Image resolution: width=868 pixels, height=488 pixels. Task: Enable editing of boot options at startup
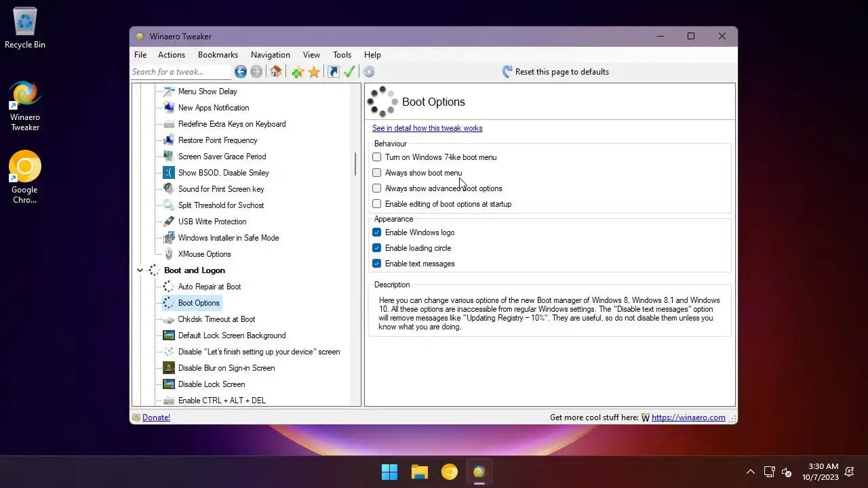click(x=377, y=204)
